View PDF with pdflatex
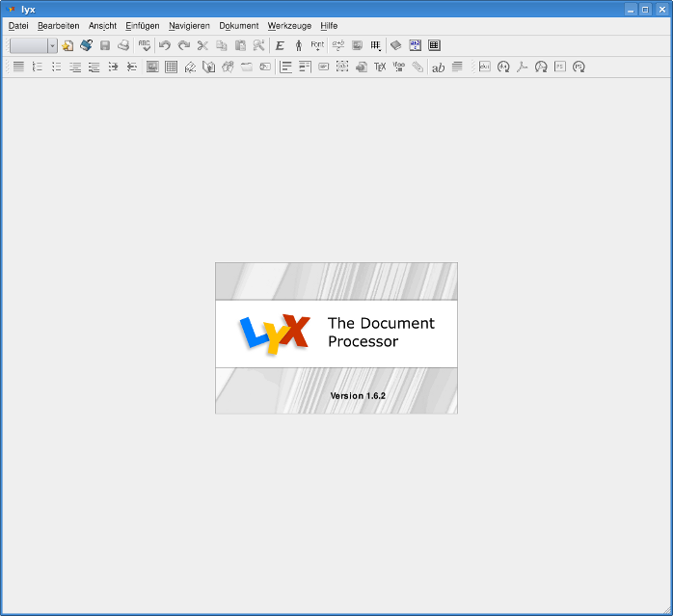This screenshot has width=673, height=616. (x=523, y=67)
